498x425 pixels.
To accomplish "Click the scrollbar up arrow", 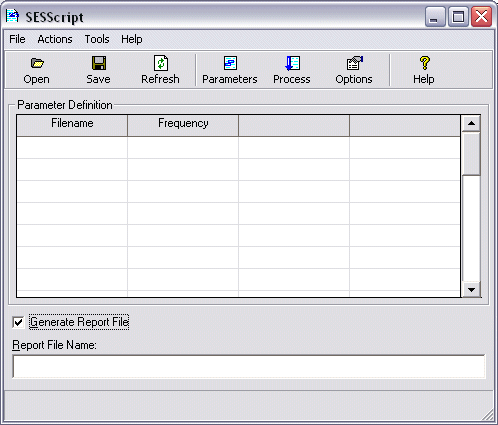I will click(471, 123).
